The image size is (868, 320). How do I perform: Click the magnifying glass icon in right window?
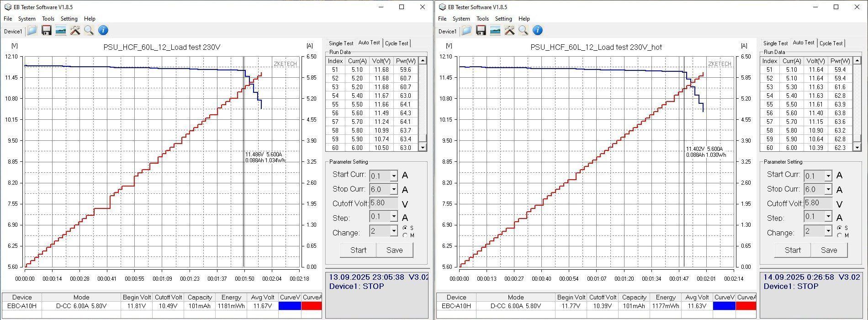click(x=524, y=31)
